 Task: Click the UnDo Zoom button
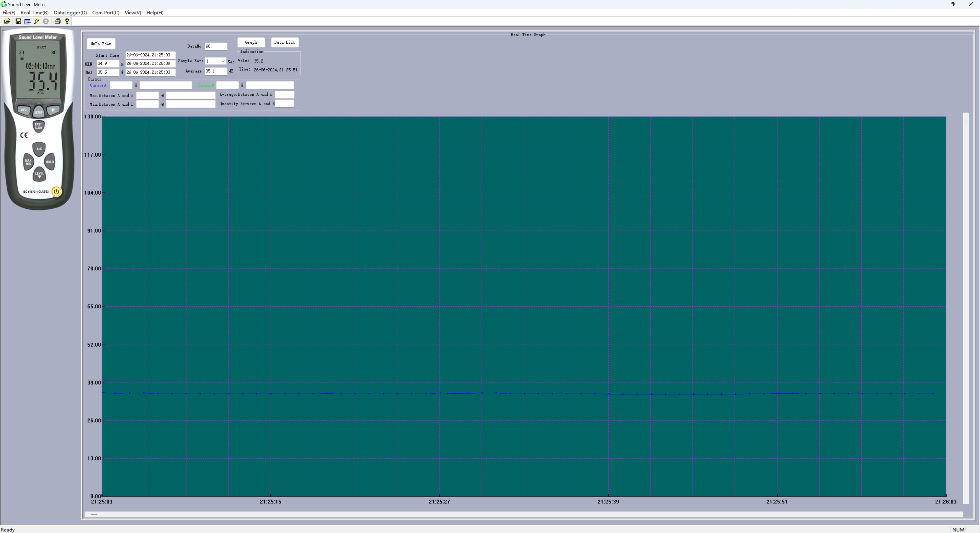coord(101,44)
